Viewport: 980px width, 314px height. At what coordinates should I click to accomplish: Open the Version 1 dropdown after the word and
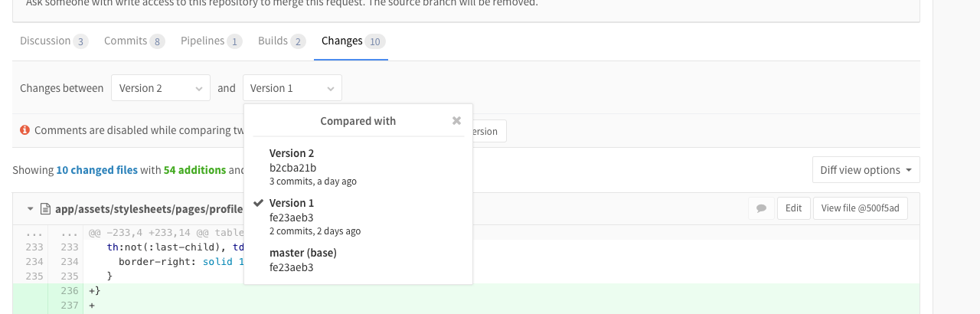pos(292,88)
